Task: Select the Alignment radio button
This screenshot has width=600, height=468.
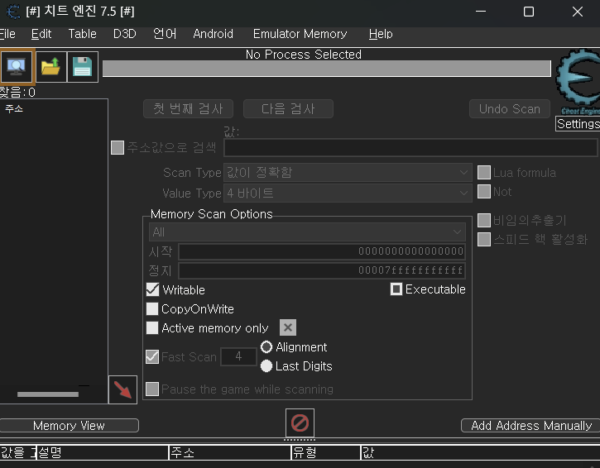Action: (x=266, y=347)
